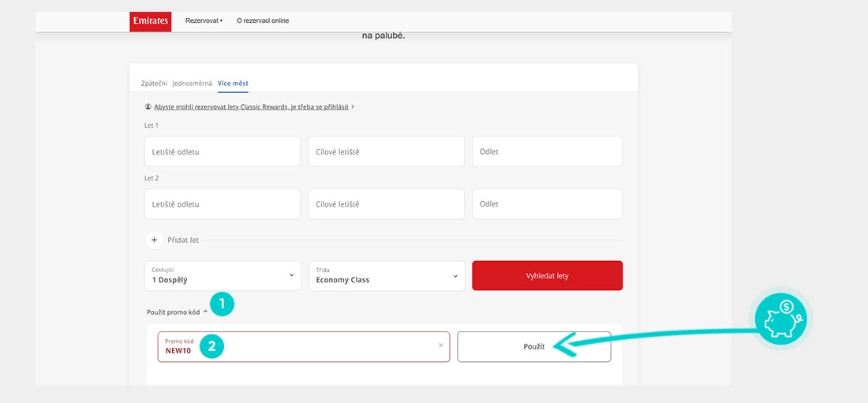Open the Emirates logo homepage
Screen dimensions: 868x403
151,21
